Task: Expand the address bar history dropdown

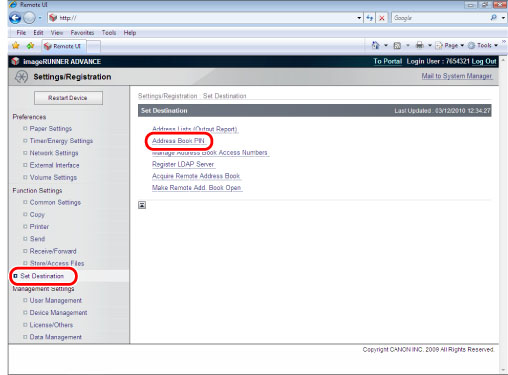Action: [359, 18]
